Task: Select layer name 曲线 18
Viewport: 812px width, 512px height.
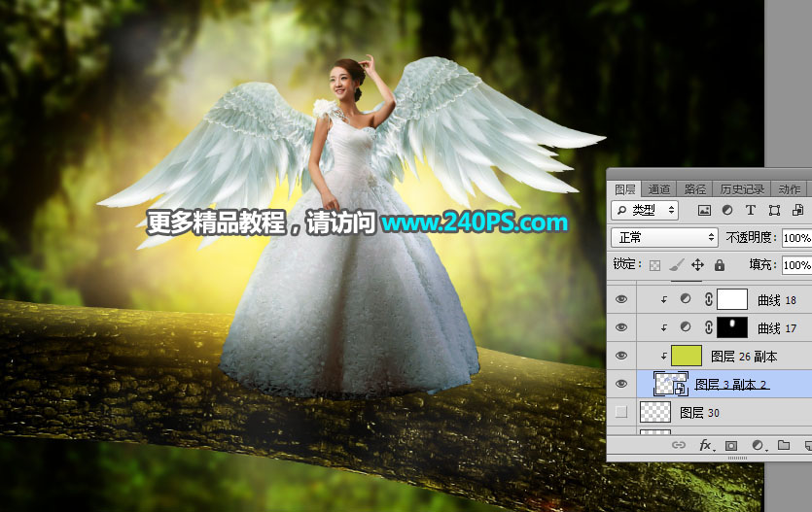Action: click(x=777, y=300)
